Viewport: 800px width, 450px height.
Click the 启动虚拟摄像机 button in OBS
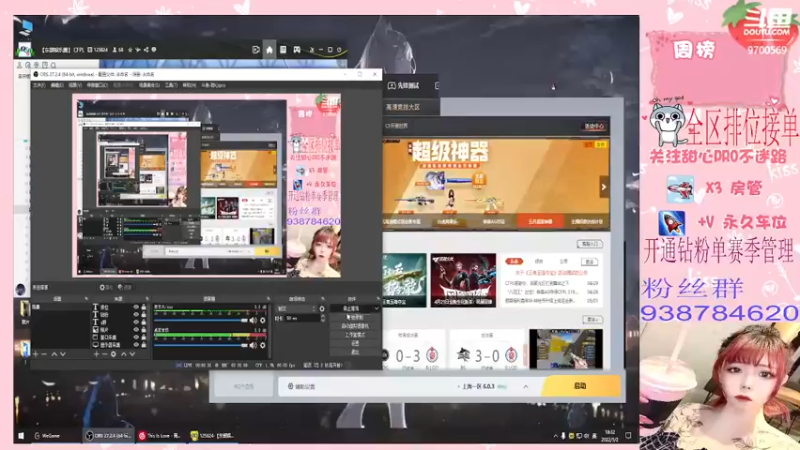356,326
